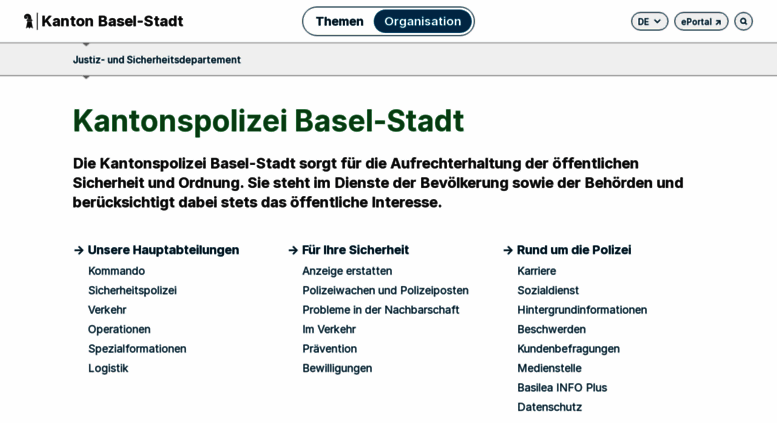The width and height of the screenshot is (777, 423).
Task: Open the ePortal external link button
Action: point(701,21)
